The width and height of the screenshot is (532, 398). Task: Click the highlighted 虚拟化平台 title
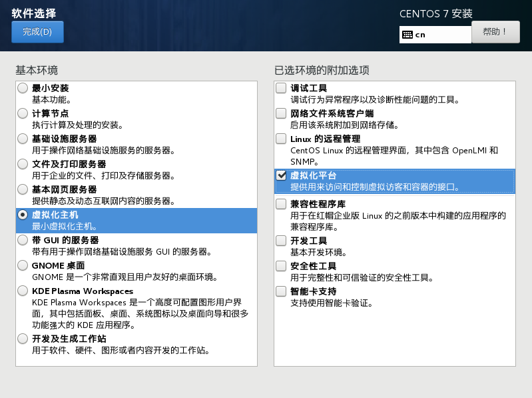pos(314,175)
